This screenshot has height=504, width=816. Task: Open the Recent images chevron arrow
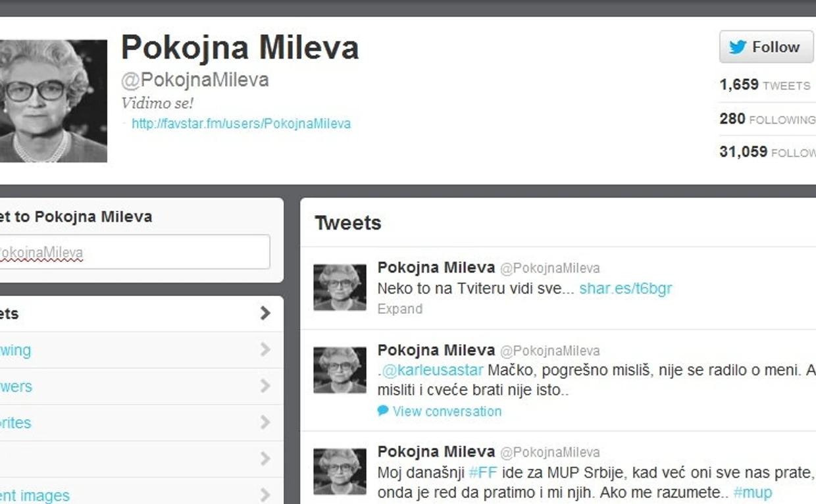(x=265, y=495)
